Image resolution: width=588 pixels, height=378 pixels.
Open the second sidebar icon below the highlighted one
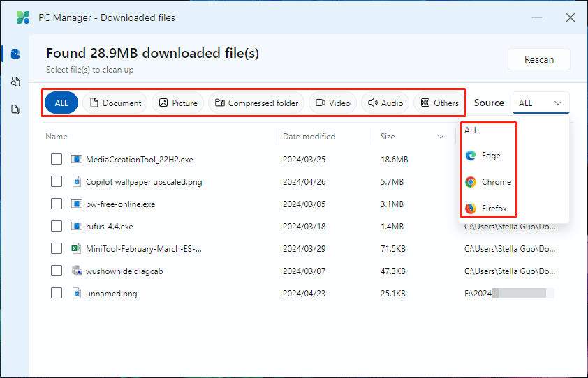point(15,82)
